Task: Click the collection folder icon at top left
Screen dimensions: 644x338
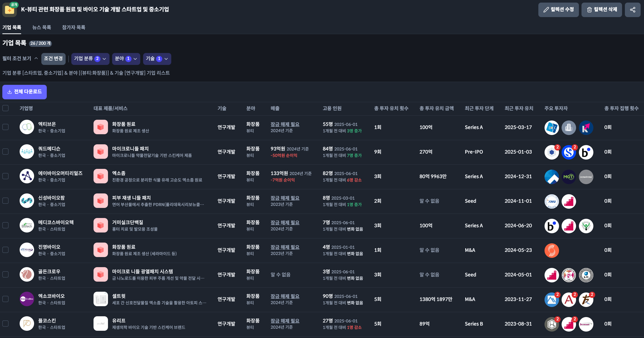Action: 10,10
